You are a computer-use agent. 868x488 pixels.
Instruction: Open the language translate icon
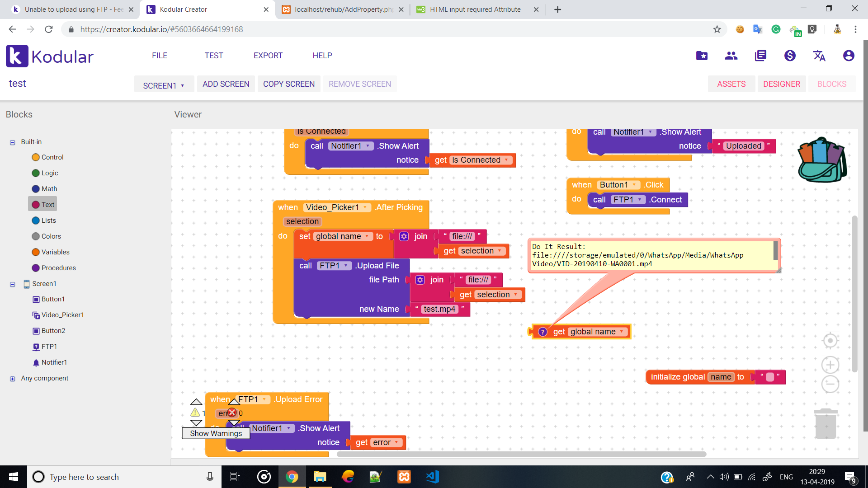[x=819, y=56]
